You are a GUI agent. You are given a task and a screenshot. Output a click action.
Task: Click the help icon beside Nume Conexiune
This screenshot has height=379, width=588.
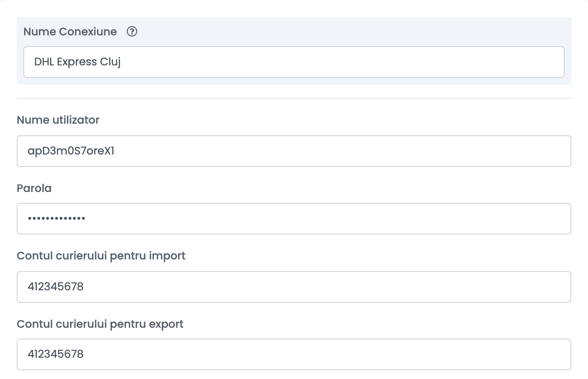[x=132, y=32]
